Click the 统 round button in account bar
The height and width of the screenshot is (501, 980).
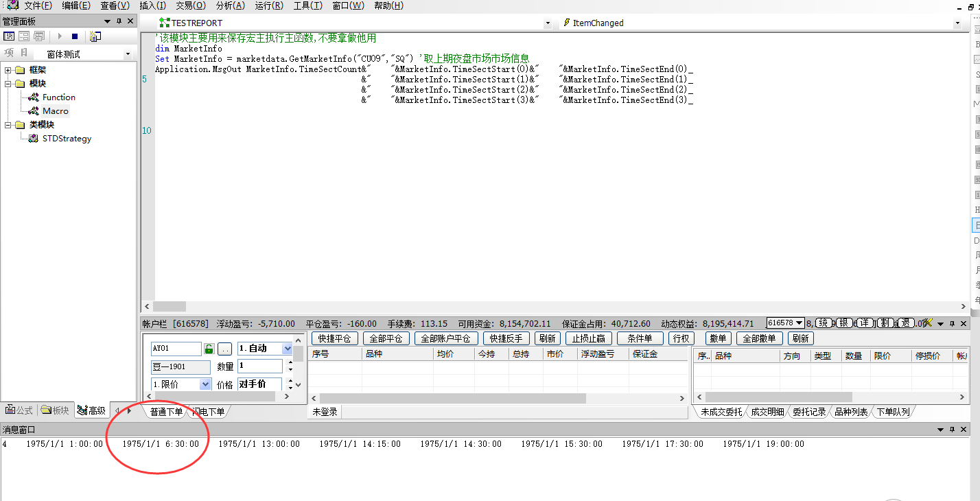824,323
